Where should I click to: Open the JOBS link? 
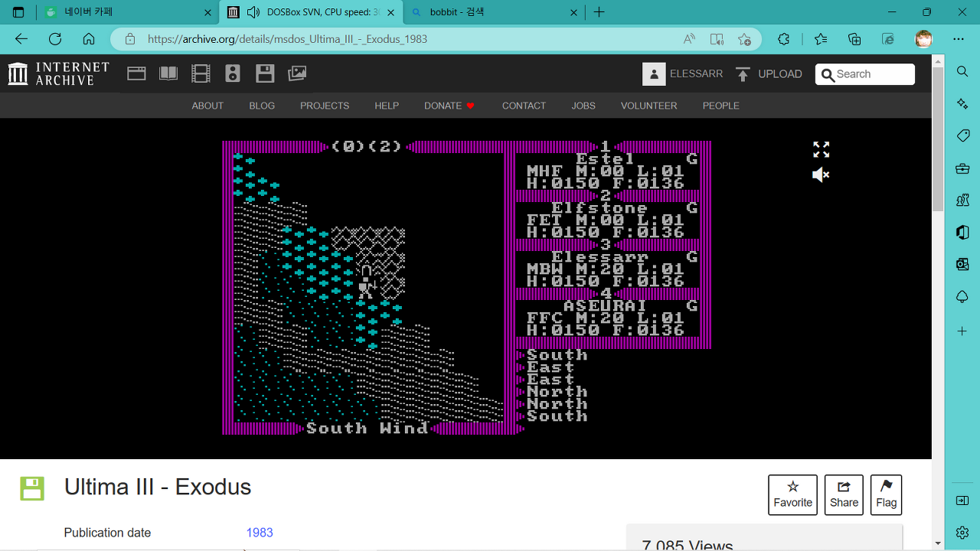(x=583, y=106)
